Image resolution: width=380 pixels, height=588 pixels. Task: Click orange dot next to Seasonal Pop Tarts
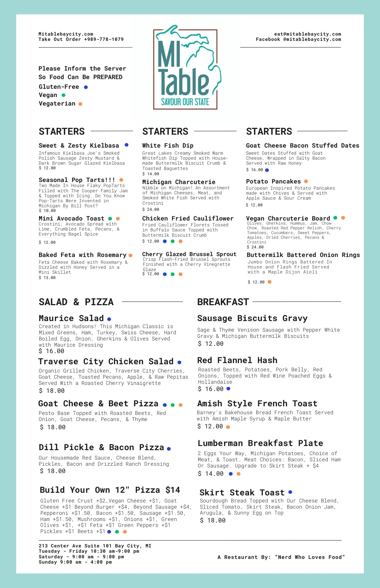click(121, 180)
